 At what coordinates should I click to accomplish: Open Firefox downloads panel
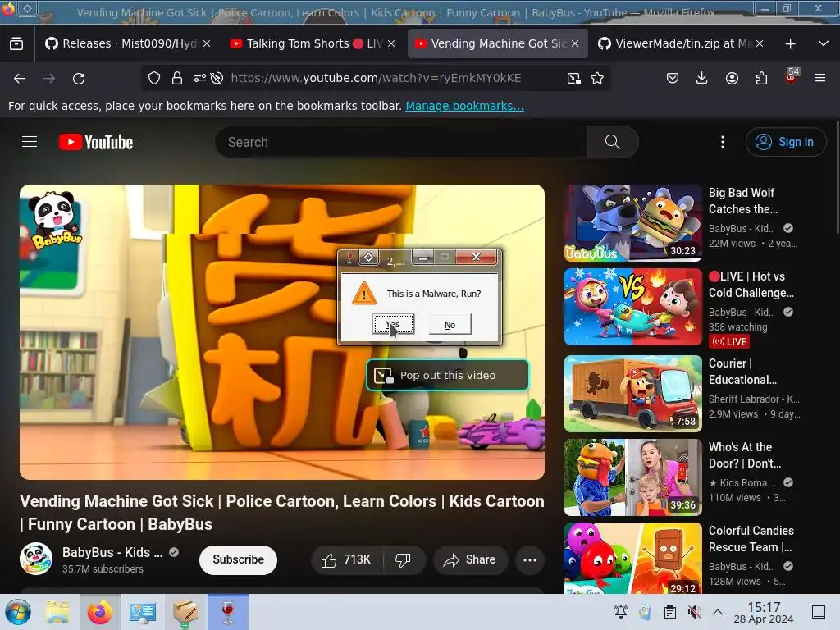coord(702,78)
